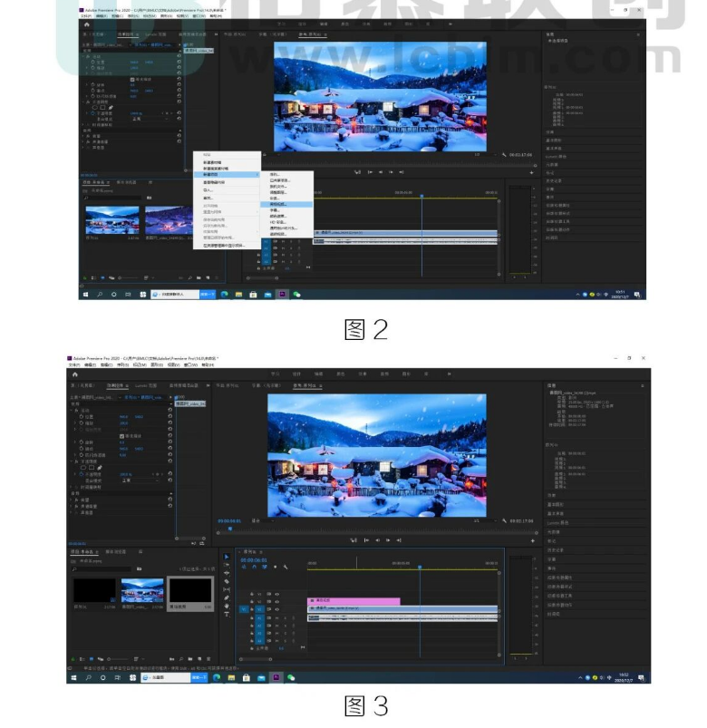Screen dimensions: 707x728
Task: Hide top video track with eye icon in Figure 3
Action: click(277, 594)
